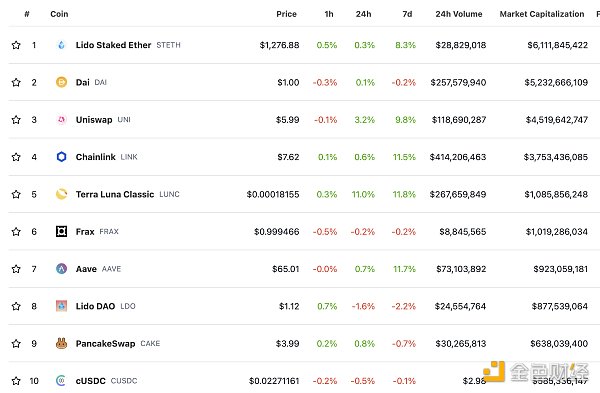The width and height of the screenshot is (600, 393).
Task: Click the cUSDC logo icon
Action: pyautogui.click(x=61, y=381)
